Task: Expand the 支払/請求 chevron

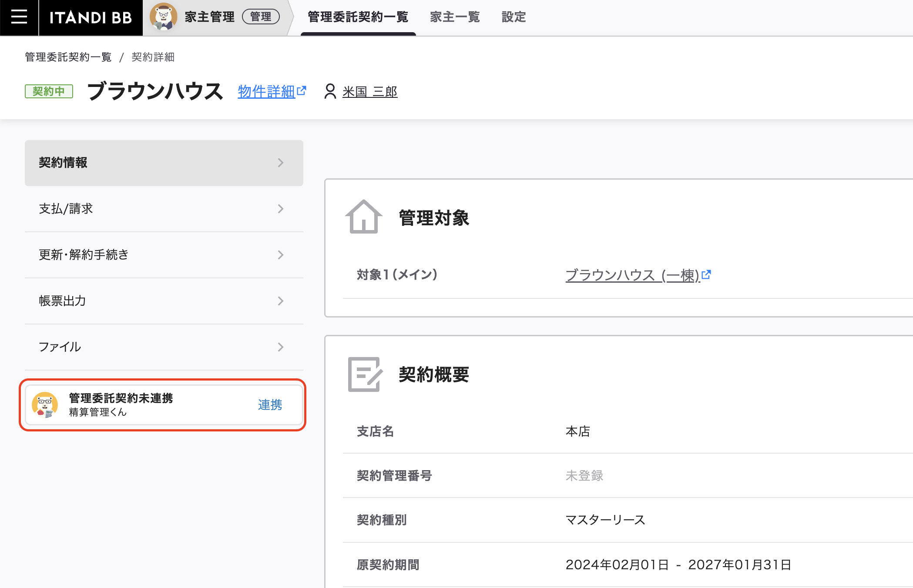Action: tap(281, 209)
